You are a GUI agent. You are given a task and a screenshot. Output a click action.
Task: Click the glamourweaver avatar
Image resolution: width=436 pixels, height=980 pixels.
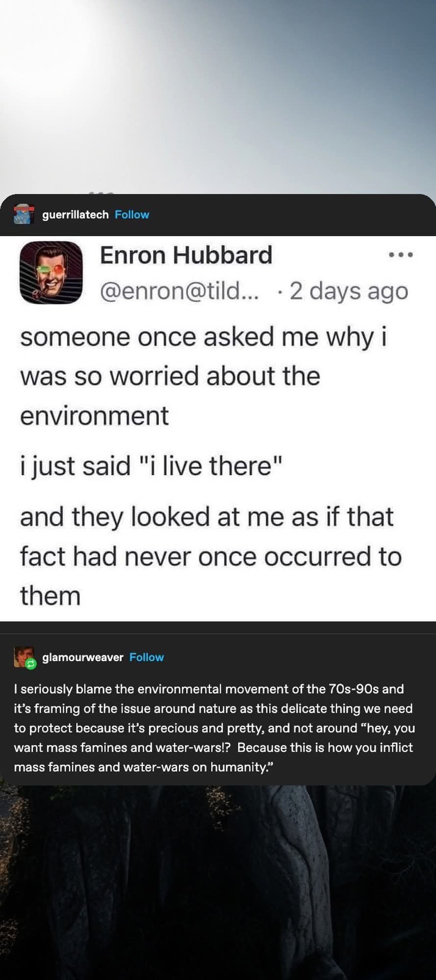point(23,657)
